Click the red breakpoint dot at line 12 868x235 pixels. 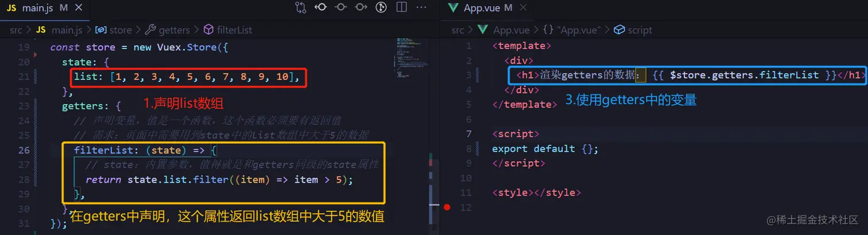pos(447,207)
